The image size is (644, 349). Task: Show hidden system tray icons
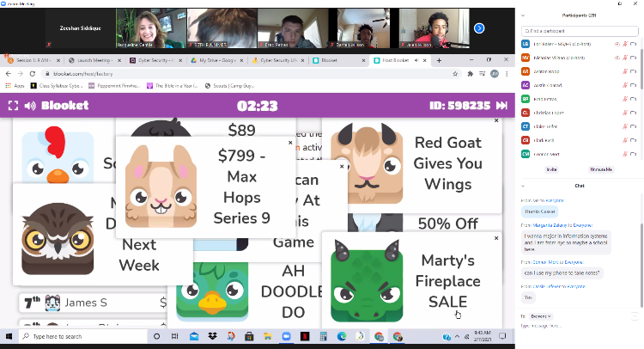pos(457,337)
